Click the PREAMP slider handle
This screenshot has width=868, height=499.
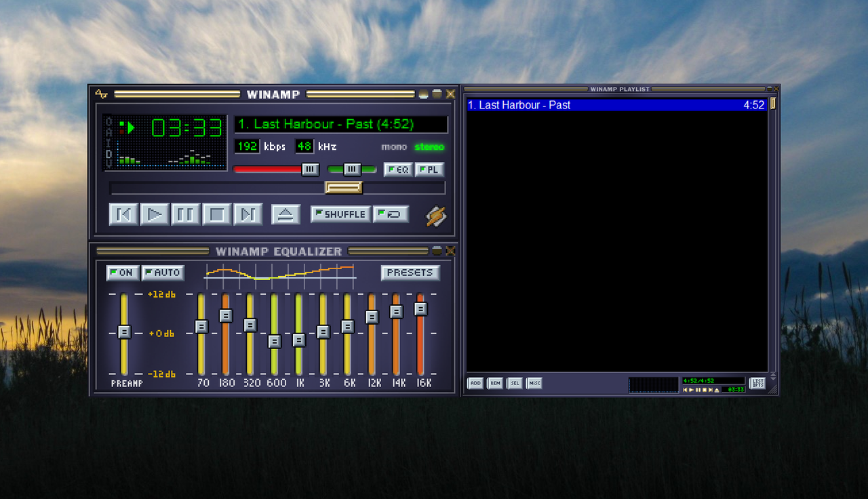click(124, 332)
